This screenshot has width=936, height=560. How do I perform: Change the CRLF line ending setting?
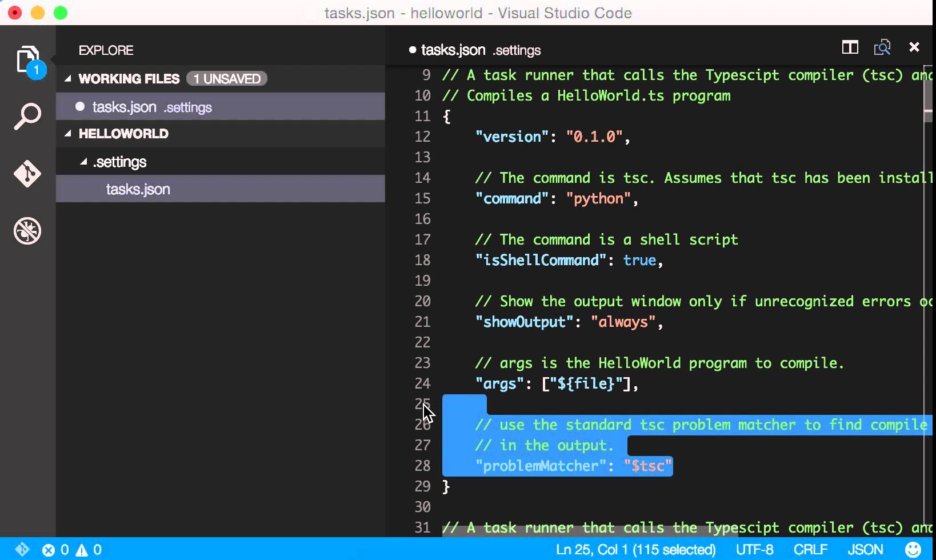coord(810,550)
